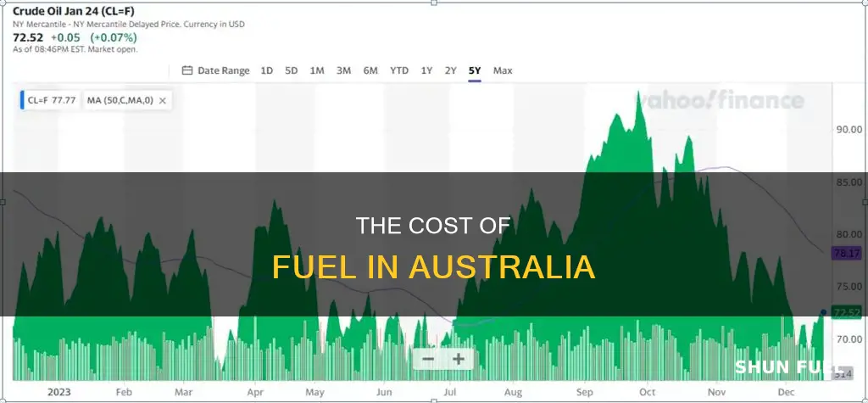This screenshot has width=868, height=403.
Task: Click the +0.05 price change value
Action: coord(65,37)
